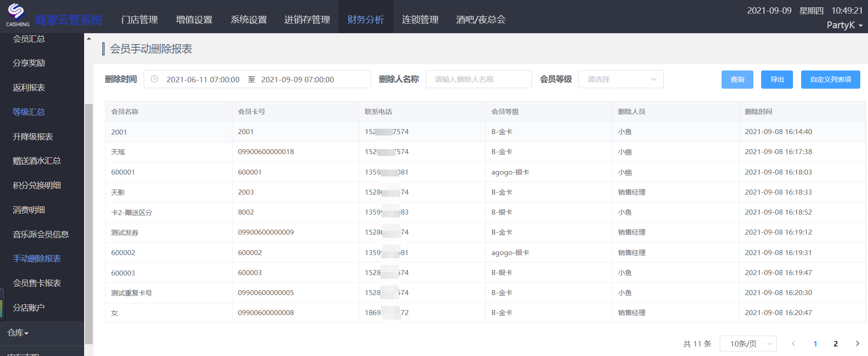Click the date 2021-09-09 in header
The width and height of the screenshot is (868, 356).
tap(769, 10)
